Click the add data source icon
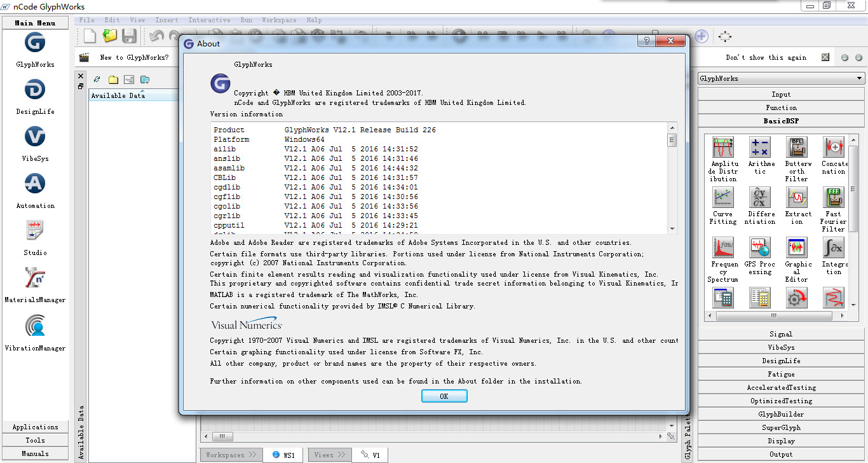 pos(145,79)
